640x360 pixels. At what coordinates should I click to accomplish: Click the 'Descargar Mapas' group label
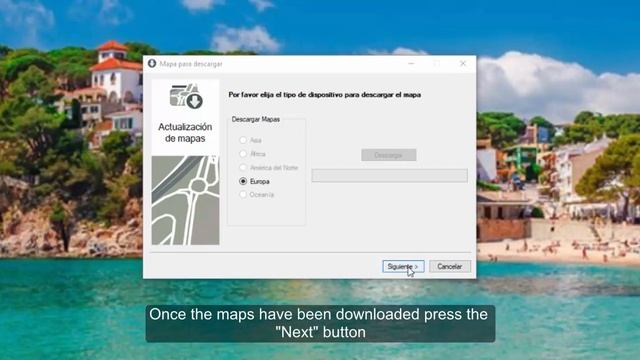(256, 119)
